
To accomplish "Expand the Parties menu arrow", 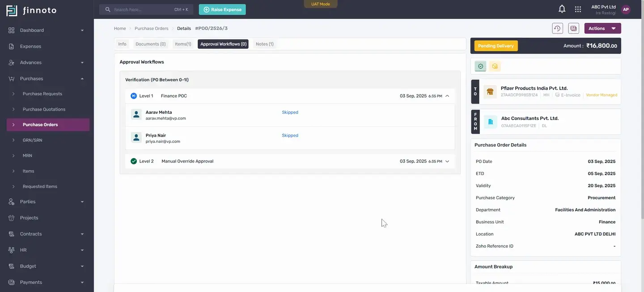I will 82,202.
